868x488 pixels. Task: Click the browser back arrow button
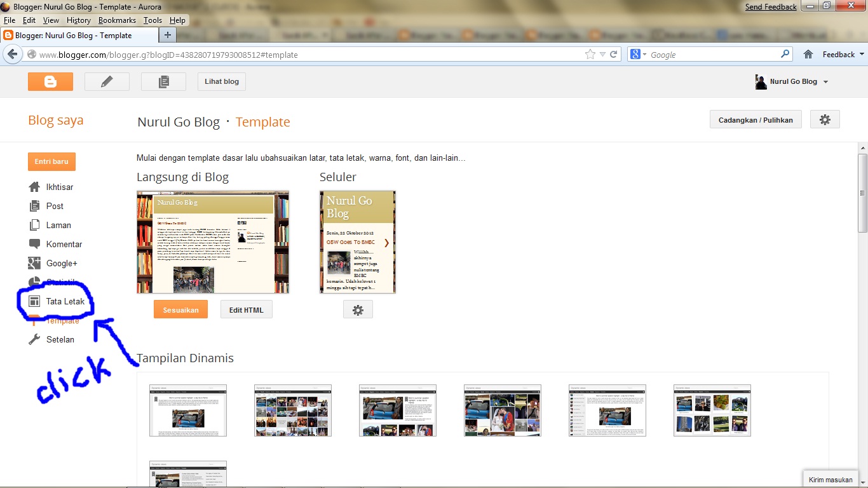(11, 55)
